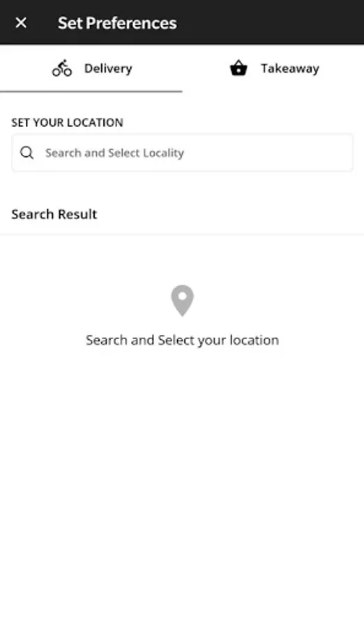Click the word Preferences in the header
Viewport: 364px width, 628px height.
[x=131, y=23]
